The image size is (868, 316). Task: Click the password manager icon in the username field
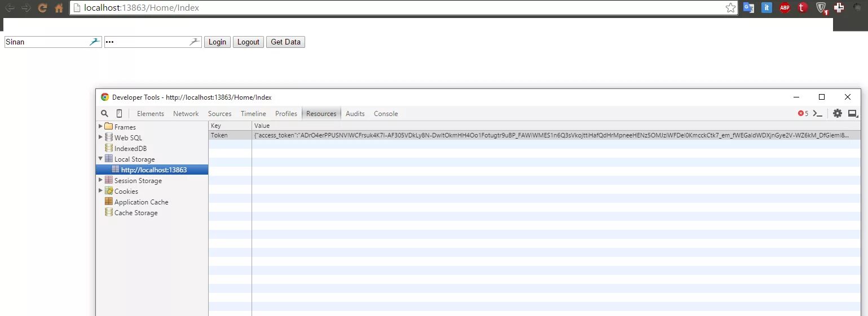click(94, 42)
